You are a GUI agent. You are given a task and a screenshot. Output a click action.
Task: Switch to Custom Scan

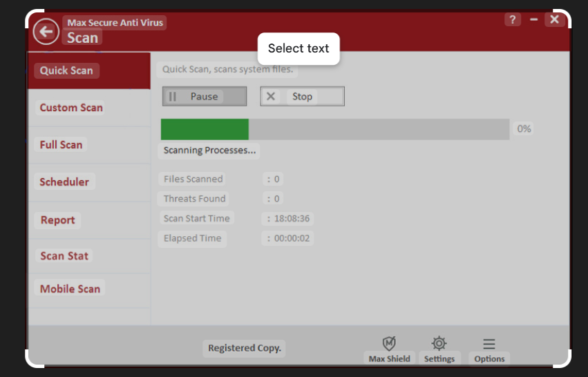[89, 108]
